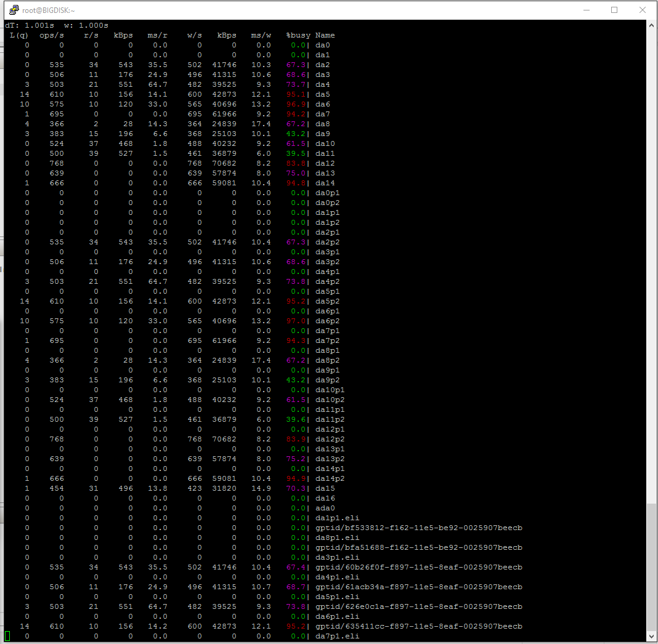Select the da0 device name
Image resolution: width=658 pixels, height=644 pixels.
tap(323, 46)
